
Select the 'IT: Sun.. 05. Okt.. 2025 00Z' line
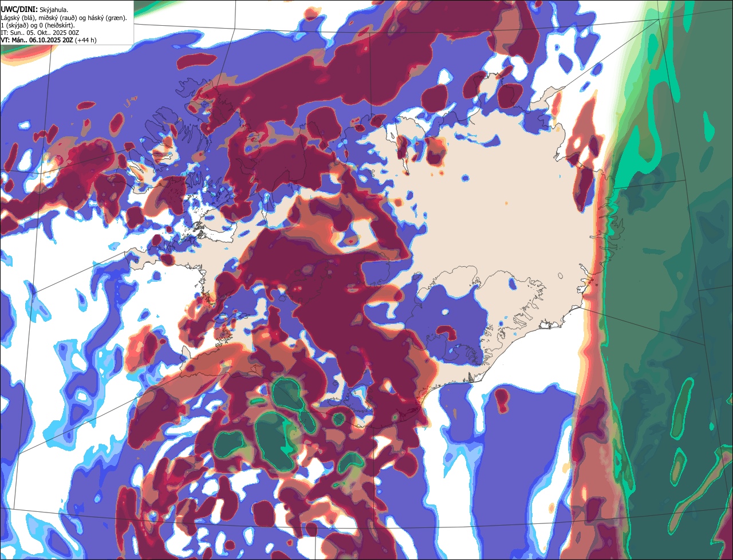40,33
